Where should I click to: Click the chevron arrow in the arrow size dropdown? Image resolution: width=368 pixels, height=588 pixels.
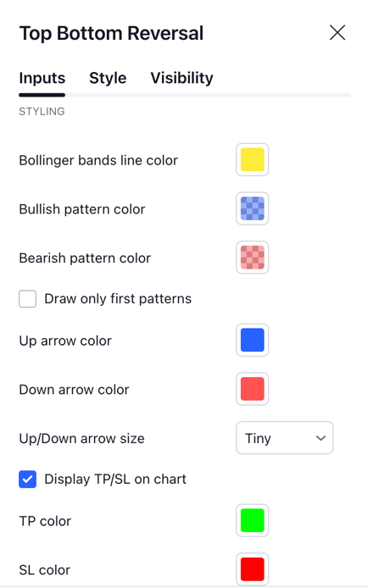pos(321,438)
